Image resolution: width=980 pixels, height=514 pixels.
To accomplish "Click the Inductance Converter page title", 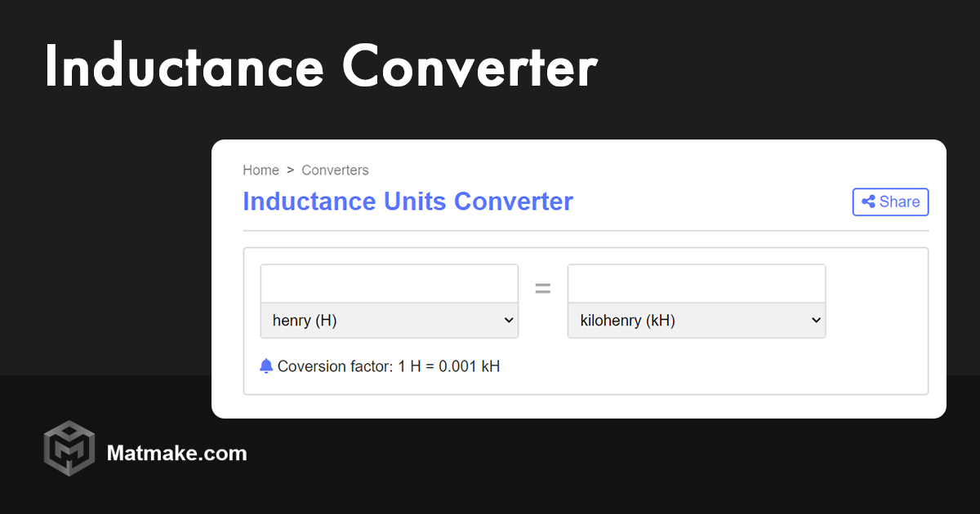I will [x=321, y=67].
